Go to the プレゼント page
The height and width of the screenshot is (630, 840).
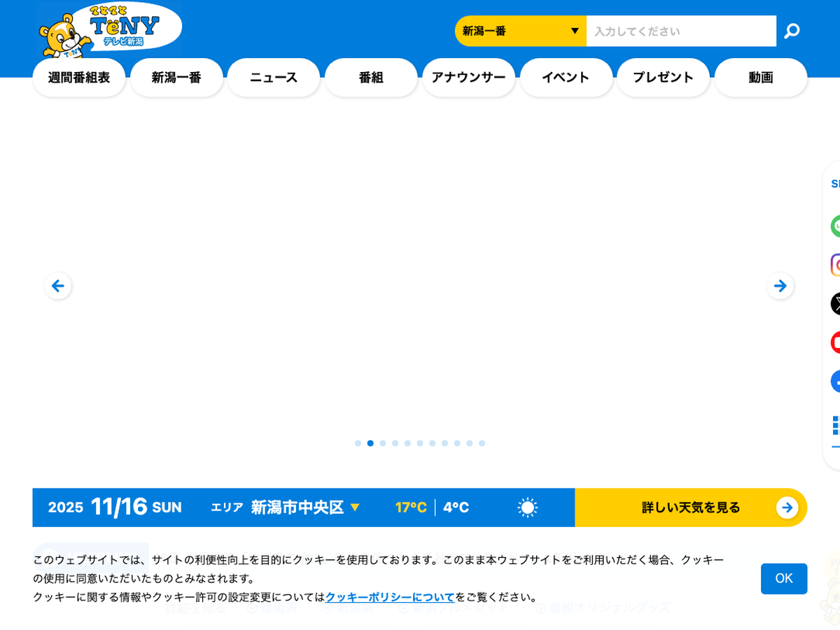[663, 78]
